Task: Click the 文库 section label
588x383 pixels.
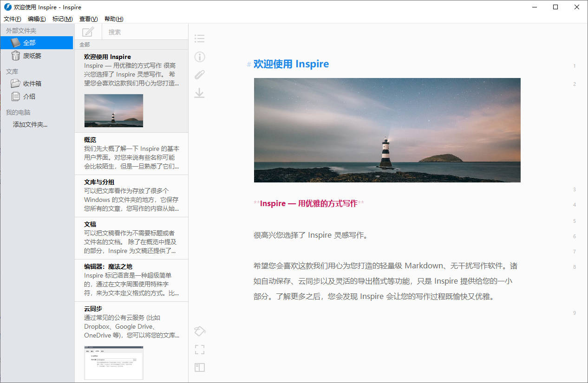Action: [12, 71]
